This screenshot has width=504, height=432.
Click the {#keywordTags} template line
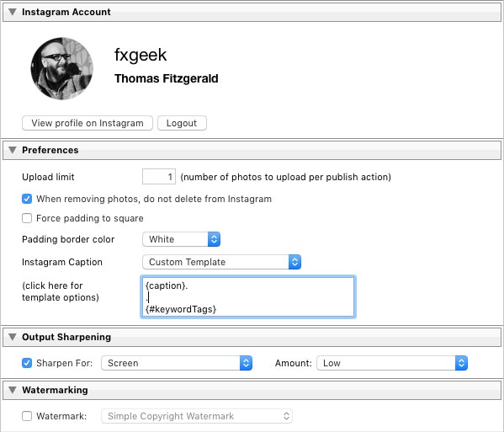click(181, 309)
